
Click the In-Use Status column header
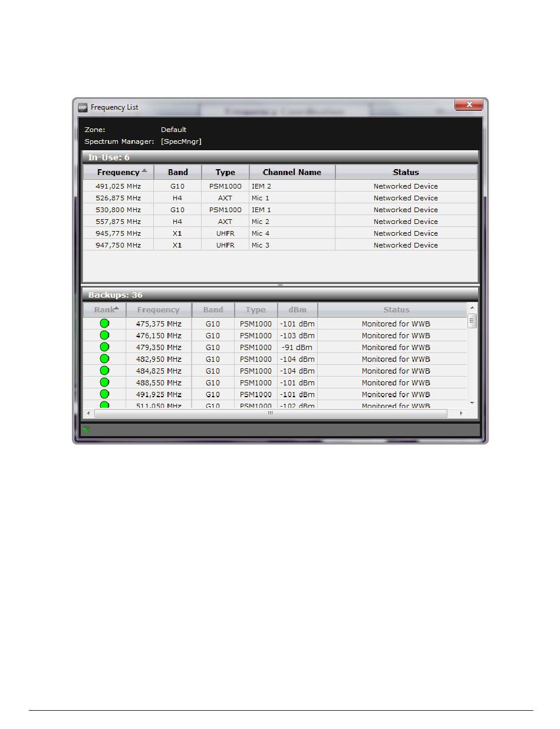(406, 172)
